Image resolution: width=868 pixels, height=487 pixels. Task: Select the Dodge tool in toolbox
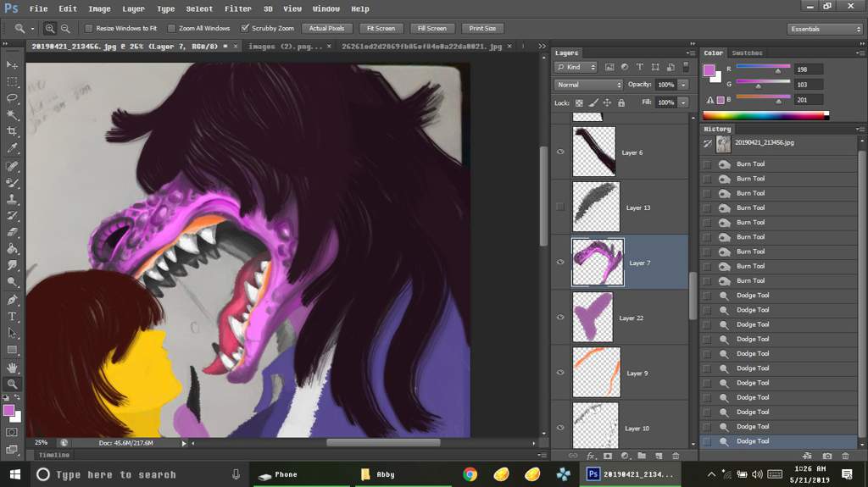tap(12, 282)
